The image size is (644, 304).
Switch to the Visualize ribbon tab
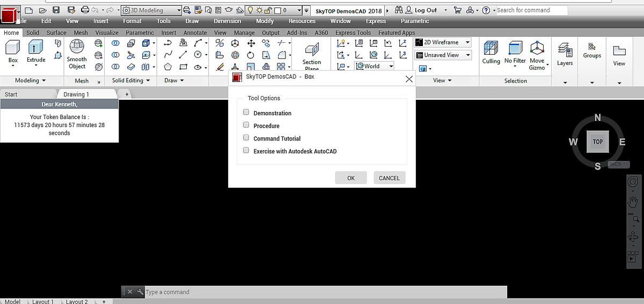pyautogui.click(x=107, y=33)
